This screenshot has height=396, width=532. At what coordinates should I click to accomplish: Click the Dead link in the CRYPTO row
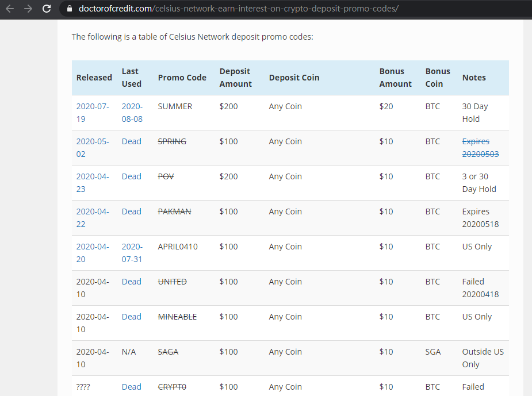(131, 387)
